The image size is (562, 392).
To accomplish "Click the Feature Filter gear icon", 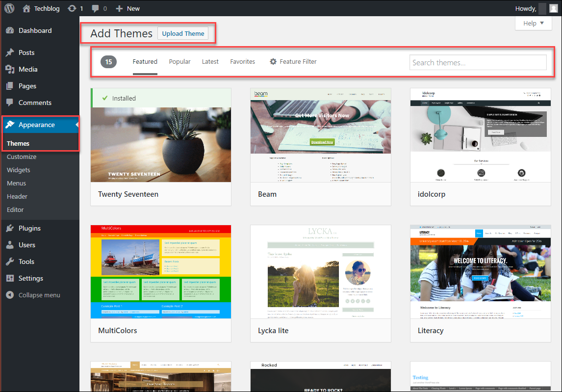I will 273,62.
